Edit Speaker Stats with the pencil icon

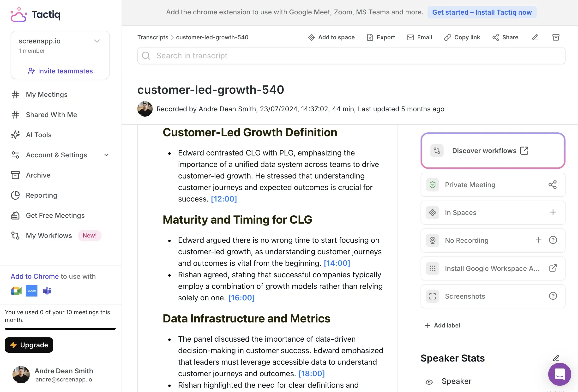556,358
